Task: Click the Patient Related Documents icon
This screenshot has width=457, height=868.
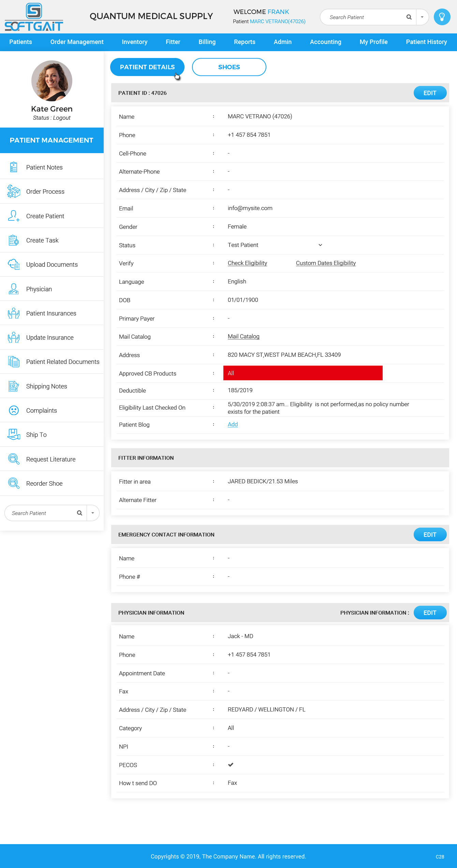Action: [14, 362]
